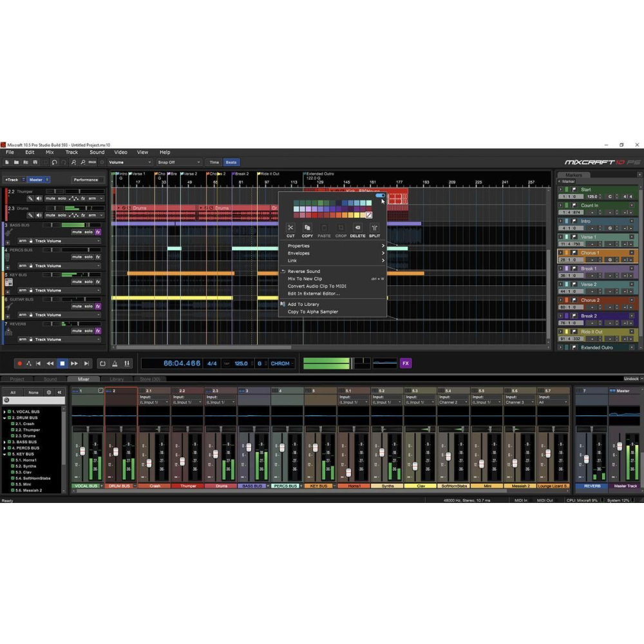Click the loop mode icon in the transport
The image size is (644, 644).
(102, 363)
